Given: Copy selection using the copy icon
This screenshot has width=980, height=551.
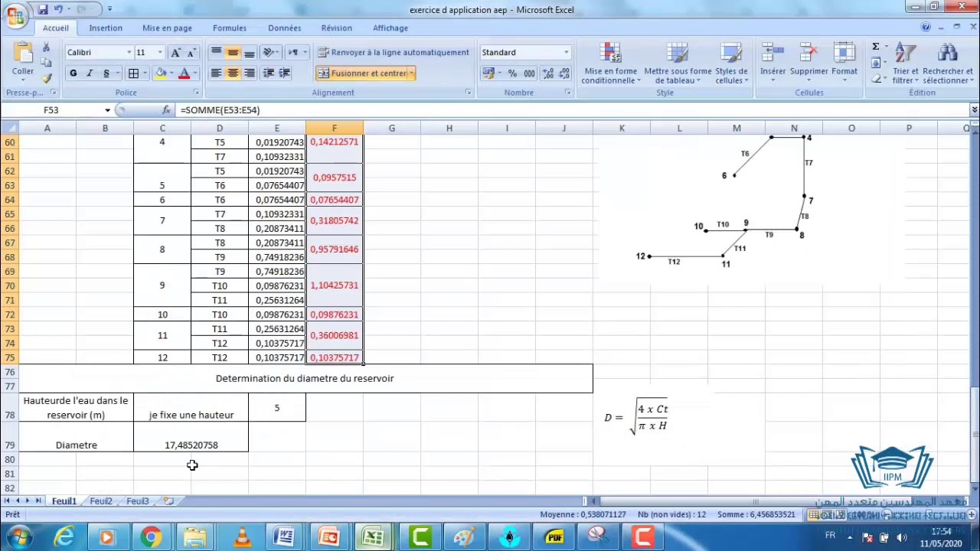Looking at the screenshot, I should (46, 63).
